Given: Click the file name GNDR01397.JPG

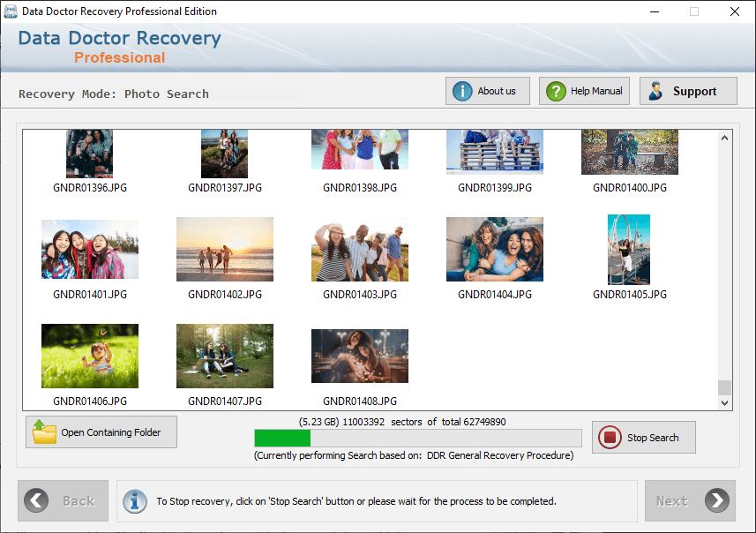Looking at the screenshot, I should [x=225, y=188].
